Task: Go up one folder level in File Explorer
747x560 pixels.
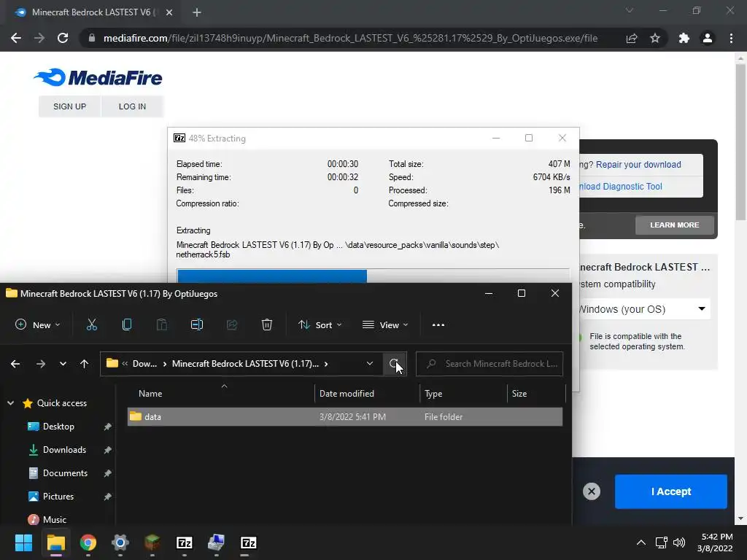Action: point(85,364)
